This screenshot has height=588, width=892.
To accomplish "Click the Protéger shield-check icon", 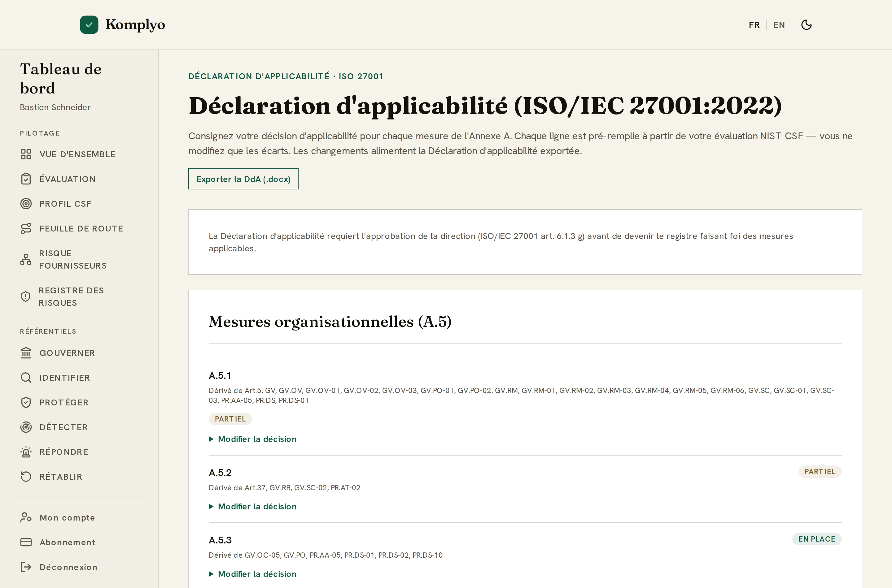I will [x=26, y=402].
